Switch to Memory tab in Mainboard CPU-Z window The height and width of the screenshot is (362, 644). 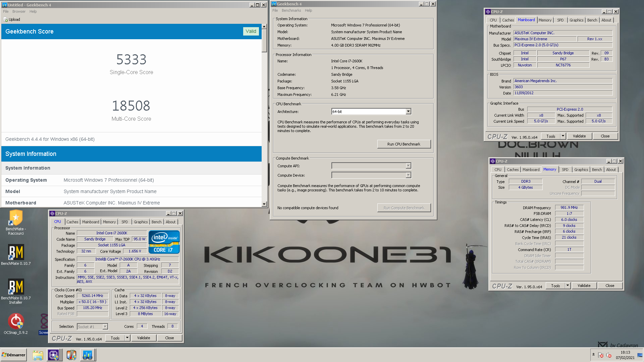click(545, 20)
